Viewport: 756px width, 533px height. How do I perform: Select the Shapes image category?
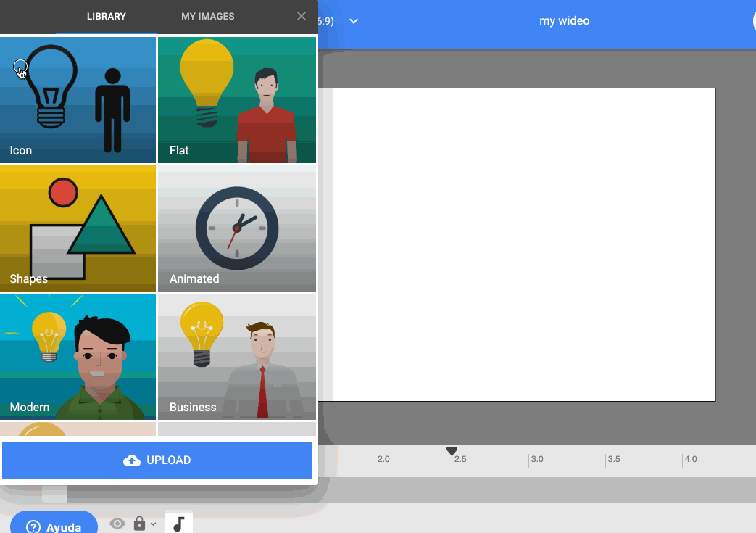click(x=78, y=228)
